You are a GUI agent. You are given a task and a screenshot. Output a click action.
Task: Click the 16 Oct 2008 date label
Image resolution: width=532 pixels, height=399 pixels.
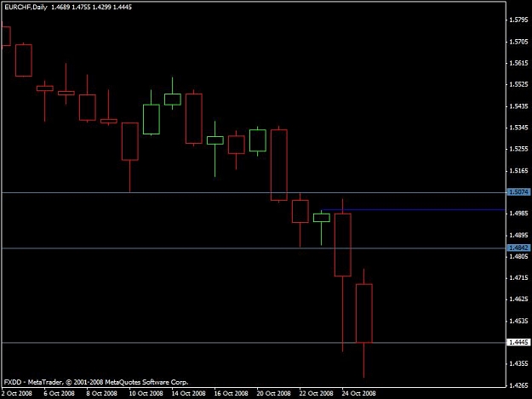click(231, 393)
